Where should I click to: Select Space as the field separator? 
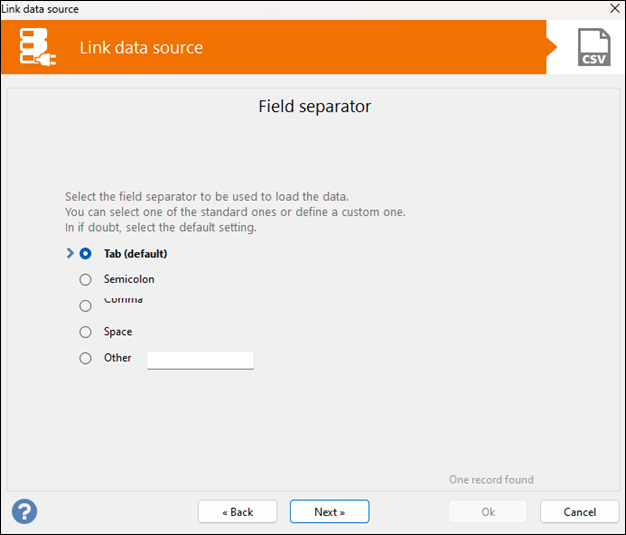coord(86,332)
